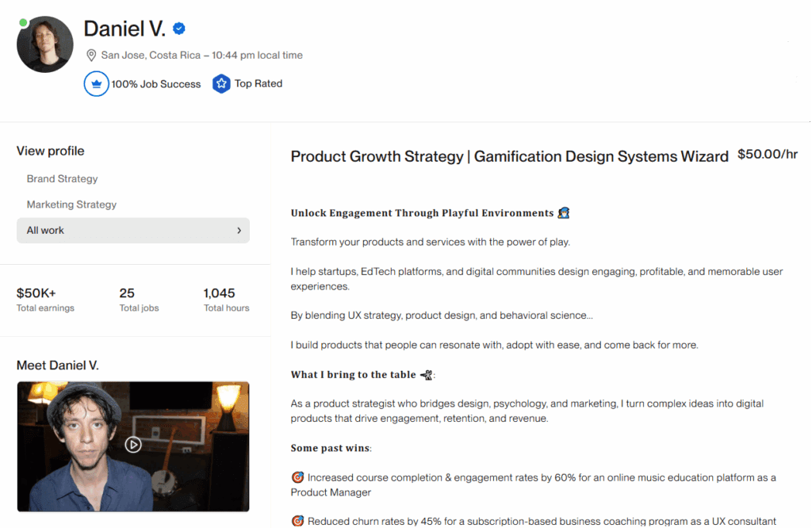Click the Job Success crown badge icon
The height and width of the screenshot is (528, 812).
[96, 84]
